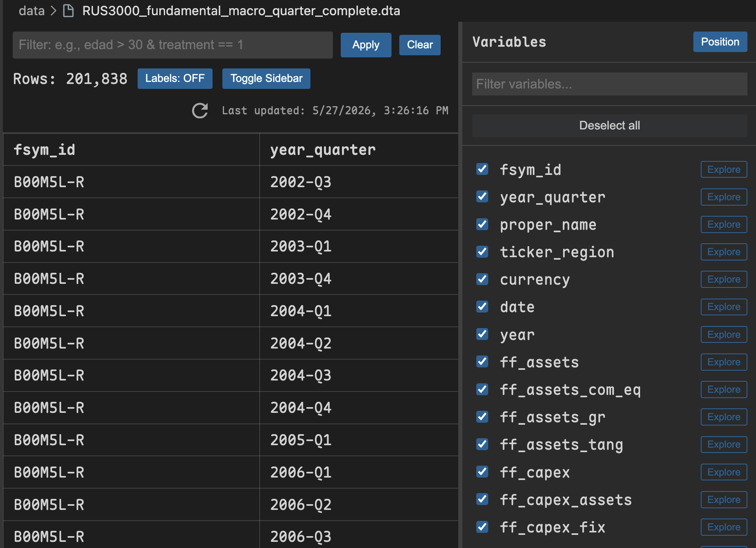This screenshot has width=756, height=548.
Task: Click the file icon in the breadcrumb
Action: tap(68, 11)
